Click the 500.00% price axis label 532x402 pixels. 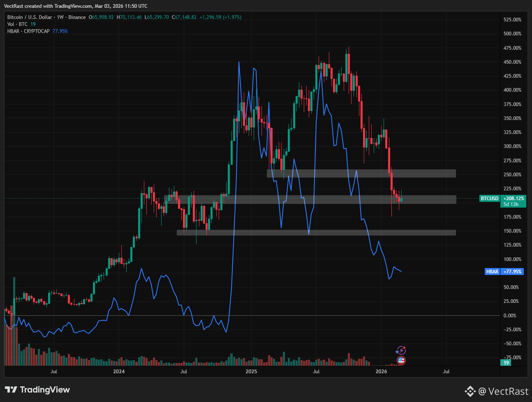click(512, 34)
